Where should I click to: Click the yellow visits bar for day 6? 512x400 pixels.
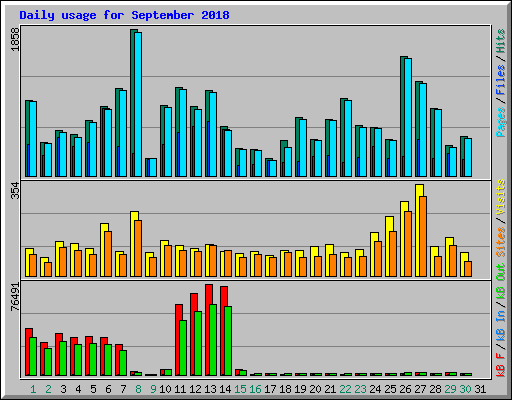click(103, 250)
